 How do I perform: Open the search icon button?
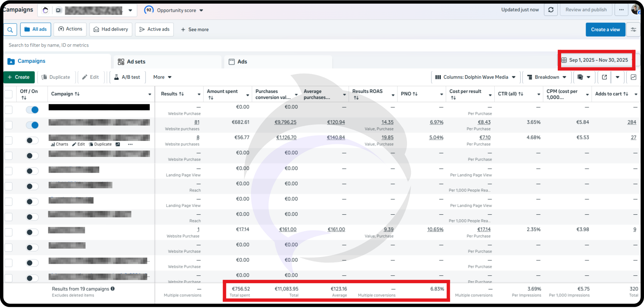[10, 30]
